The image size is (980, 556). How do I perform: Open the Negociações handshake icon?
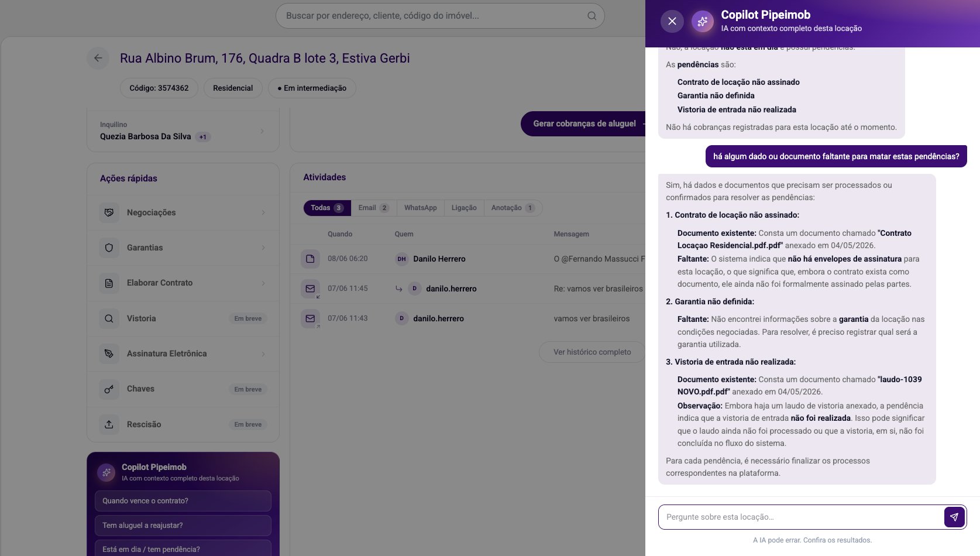[109, 212]
